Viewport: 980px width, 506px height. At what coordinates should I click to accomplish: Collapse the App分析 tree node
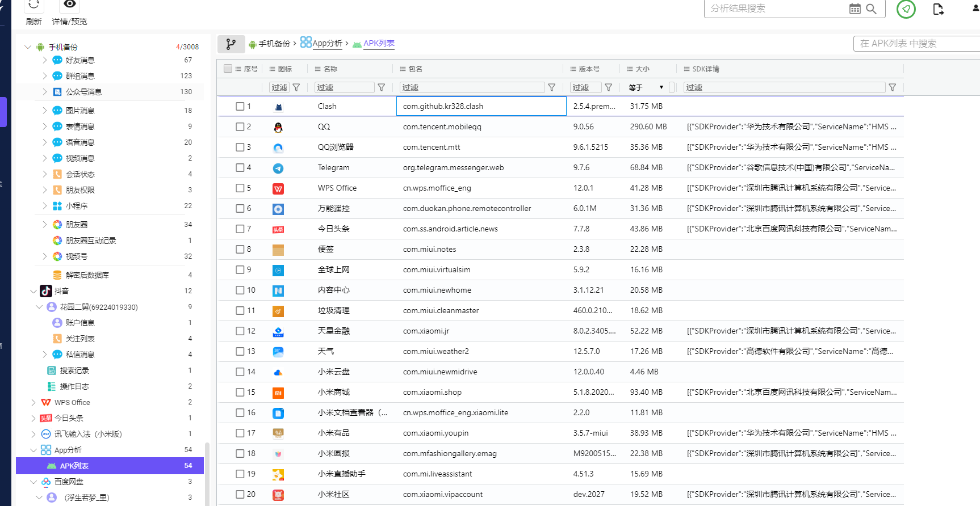tap(33, 450)
